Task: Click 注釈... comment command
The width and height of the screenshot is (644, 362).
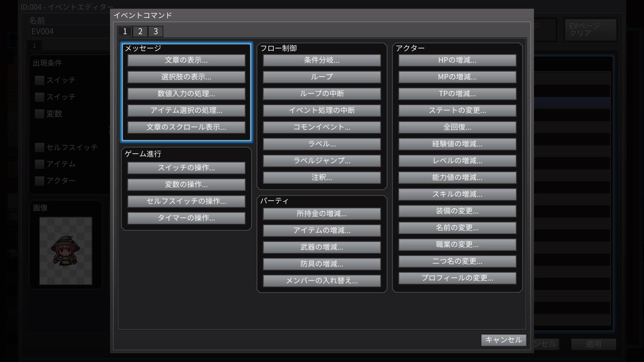Action: coord(322,178)
